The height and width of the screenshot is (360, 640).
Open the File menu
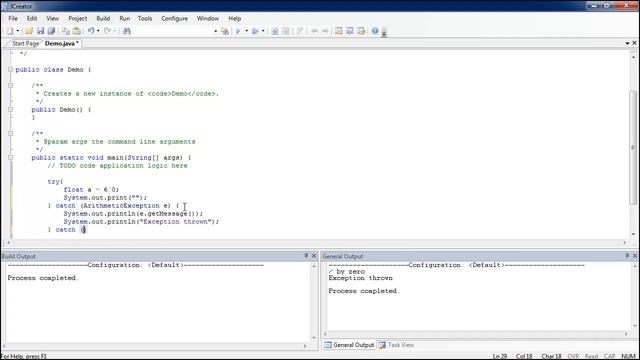pos(13,18)
